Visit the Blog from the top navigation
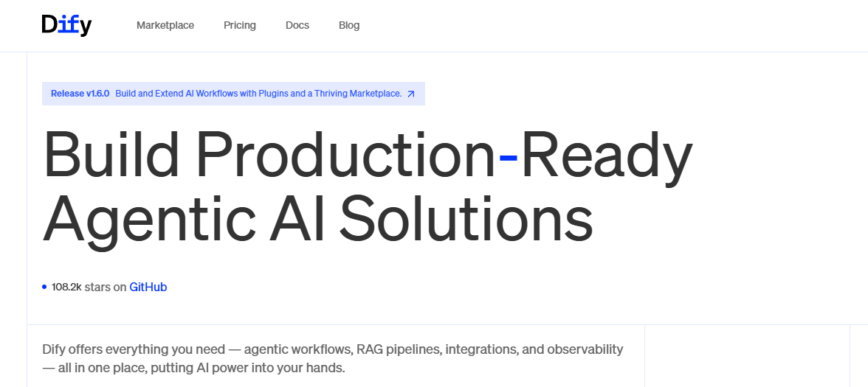Image resolution: width=868 pixels, height=387 pixels. coord(349,25)
